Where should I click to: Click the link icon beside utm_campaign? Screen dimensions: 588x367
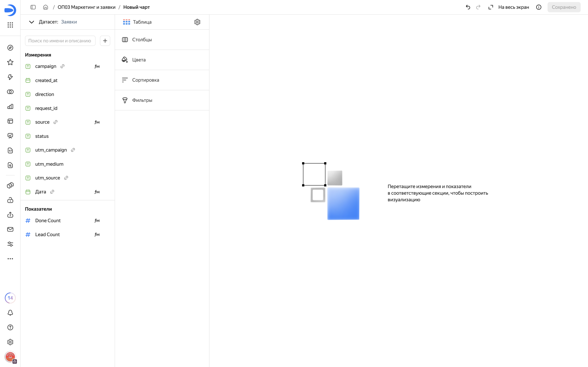pyautogui.click(x=73, y=150)
